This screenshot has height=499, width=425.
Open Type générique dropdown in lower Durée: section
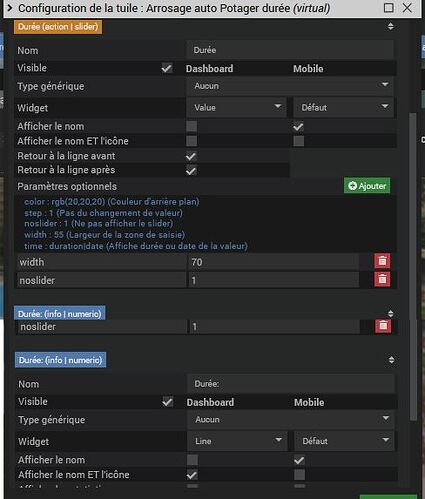[291, 419]
